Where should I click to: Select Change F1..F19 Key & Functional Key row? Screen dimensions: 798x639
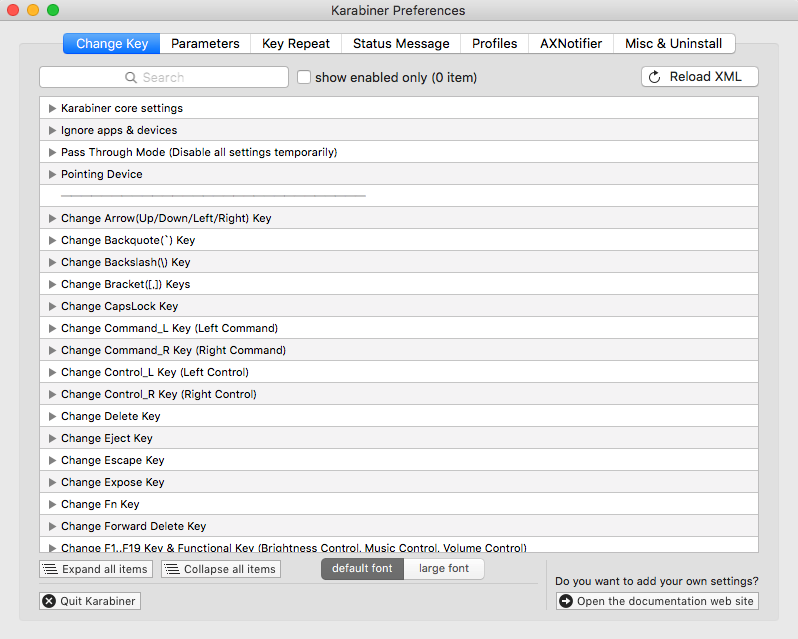click(399, 545)
